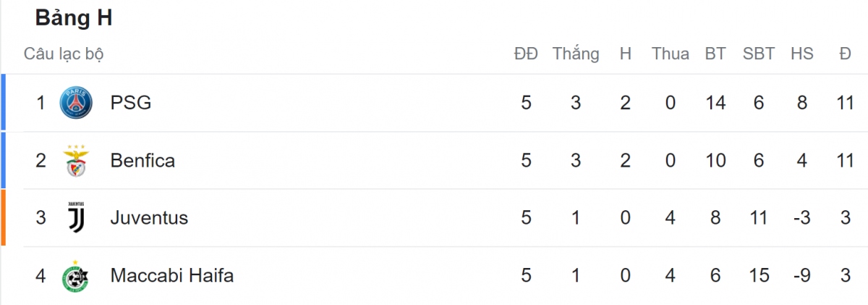Viewport: 868px width, 305px height.
Task: Click the BT goals scored column header
Action: [715, 54]
